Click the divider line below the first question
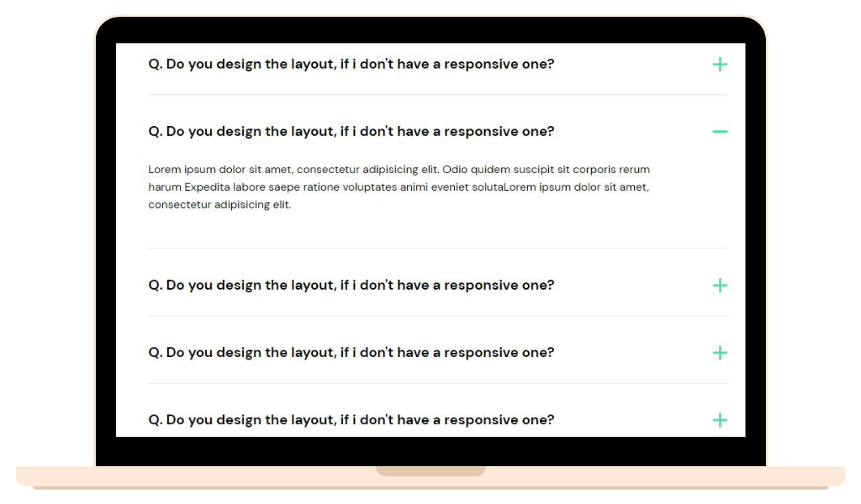 [x=437, y=95]
